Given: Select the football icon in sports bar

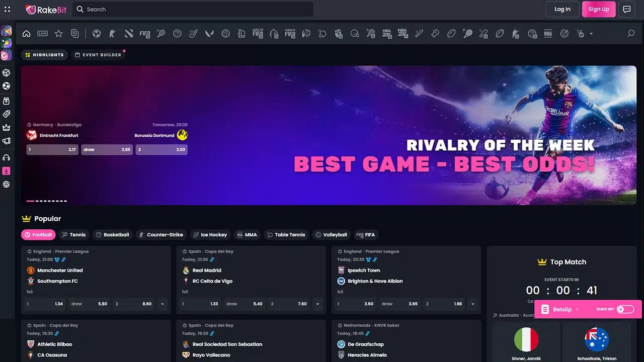Looking at the screenshot, I should click(x=97, y=34).
